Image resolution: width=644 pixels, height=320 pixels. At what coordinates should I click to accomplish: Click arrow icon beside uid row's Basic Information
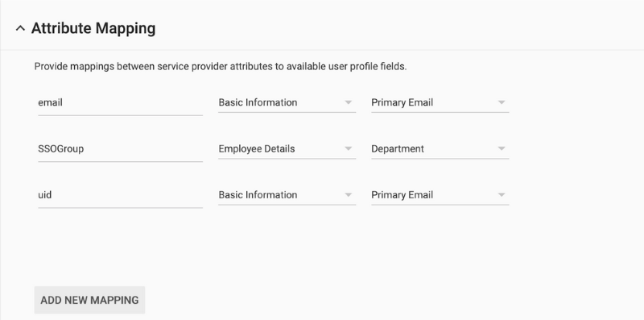(x=349, y=194)
